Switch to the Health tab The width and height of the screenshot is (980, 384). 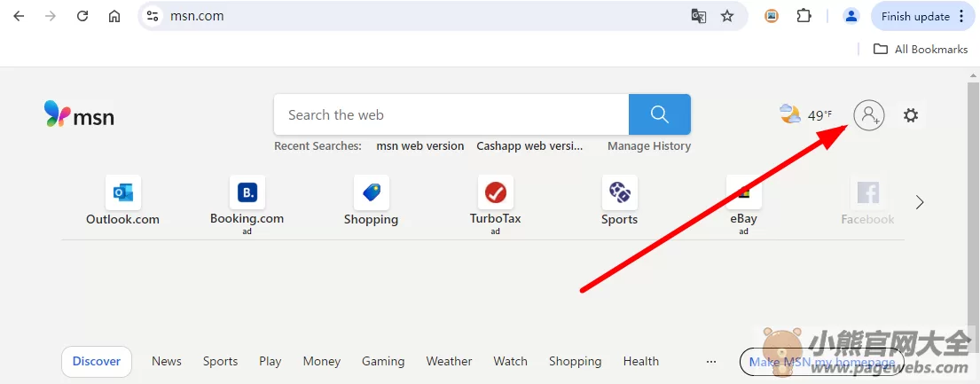point(640,362)
